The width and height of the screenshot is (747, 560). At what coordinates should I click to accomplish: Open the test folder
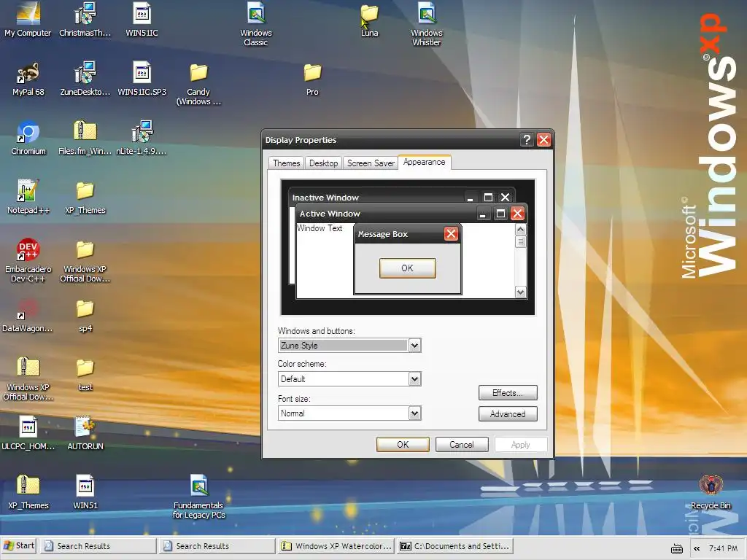pos(85,374)
